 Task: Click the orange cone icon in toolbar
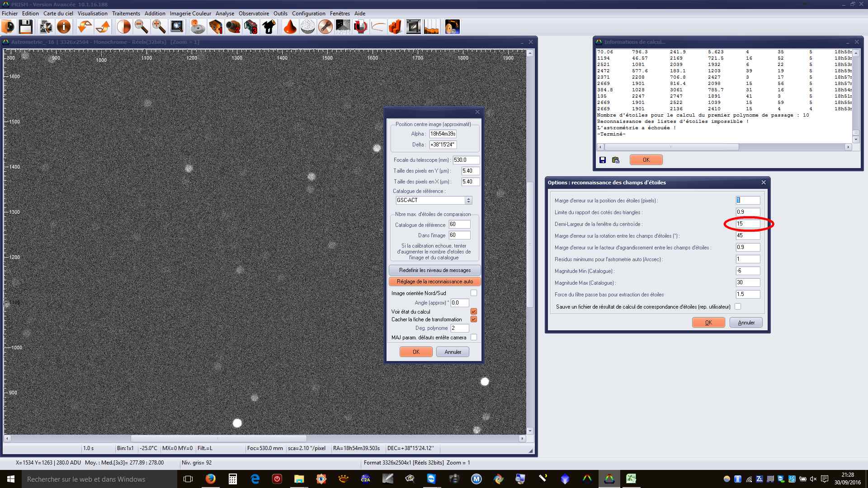[x=290, y=27]
